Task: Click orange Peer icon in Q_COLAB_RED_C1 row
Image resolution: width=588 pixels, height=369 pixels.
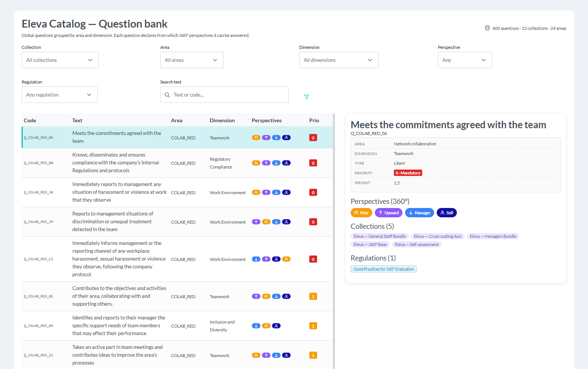Action: click(286, 259)
